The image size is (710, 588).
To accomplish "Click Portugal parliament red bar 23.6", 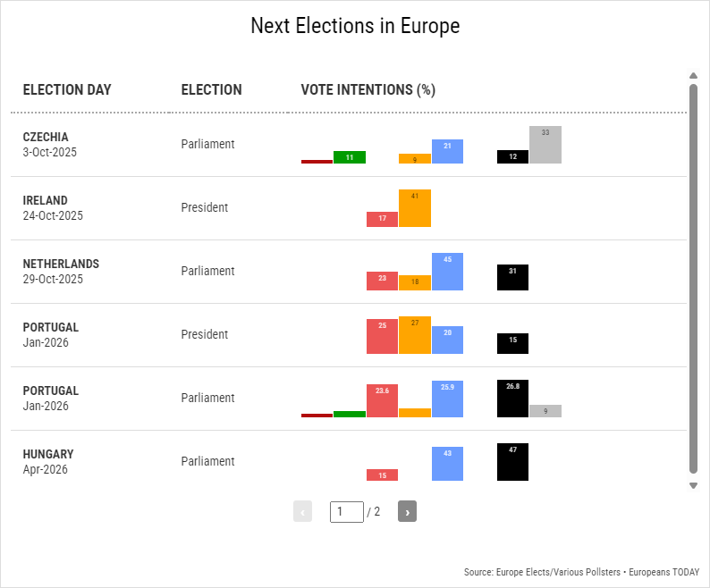I will (382, 401).
